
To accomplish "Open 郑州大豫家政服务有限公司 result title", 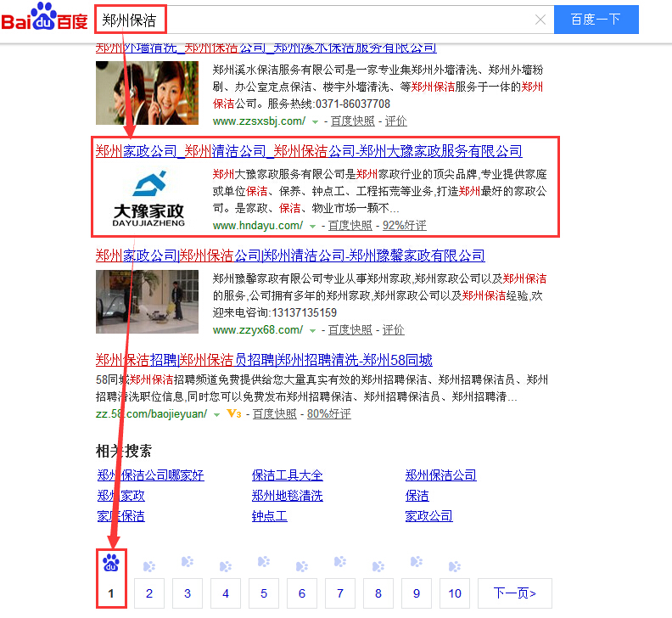I will [309, 151].
